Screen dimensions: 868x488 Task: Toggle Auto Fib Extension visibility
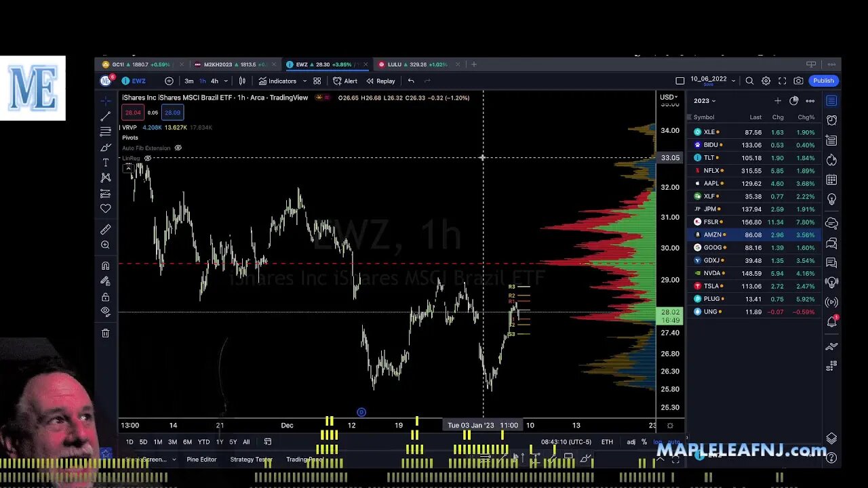click(178, 148)
